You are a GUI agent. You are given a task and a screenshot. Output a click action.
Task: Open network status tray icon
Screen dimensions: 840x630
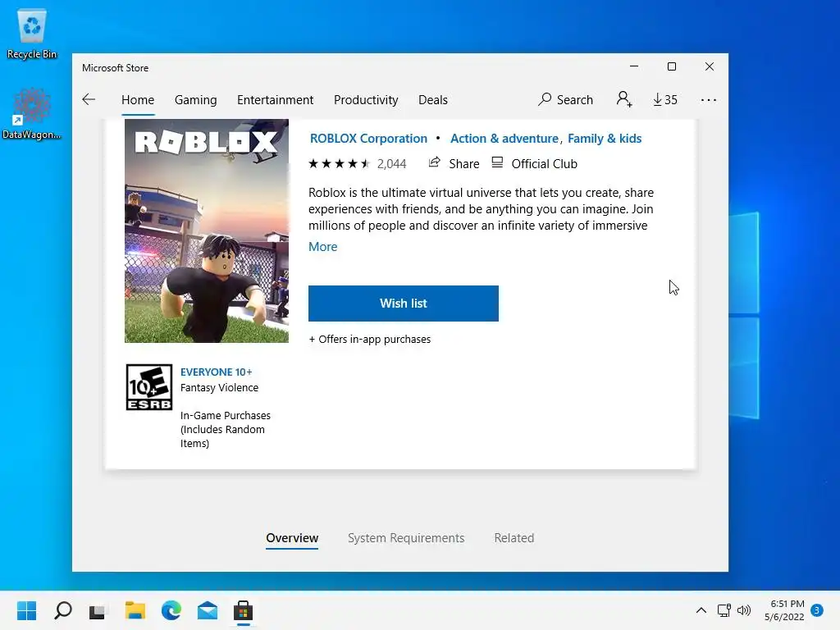[x=724, y=610]
